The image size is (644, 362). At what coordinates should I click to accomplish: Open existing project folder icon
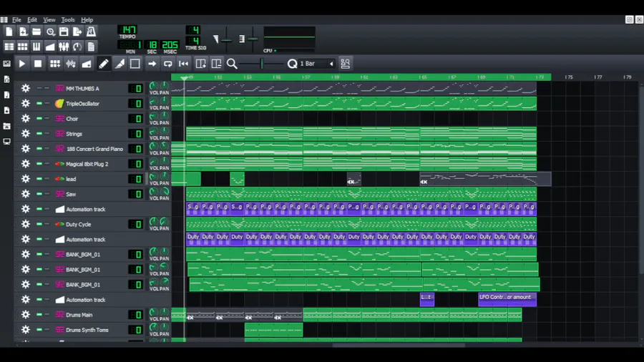click(36, 31)
